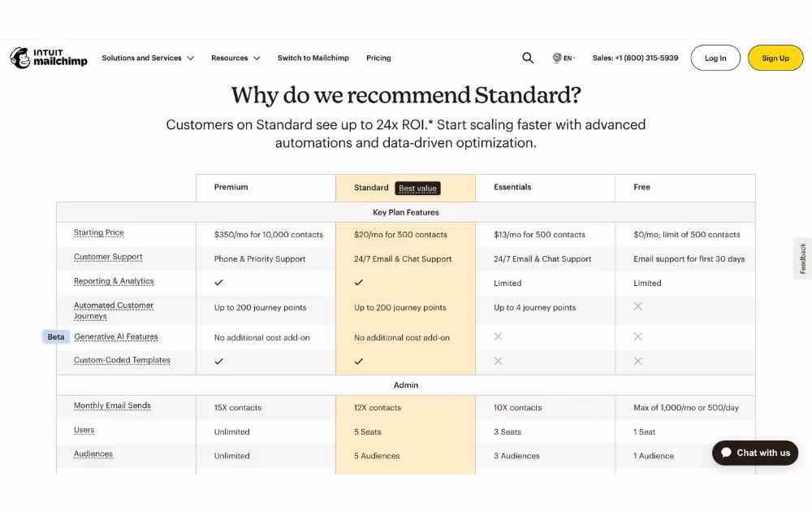812x512 pixels.
Task: Click Automated Customer Journeys label
Action: (114, 311)
